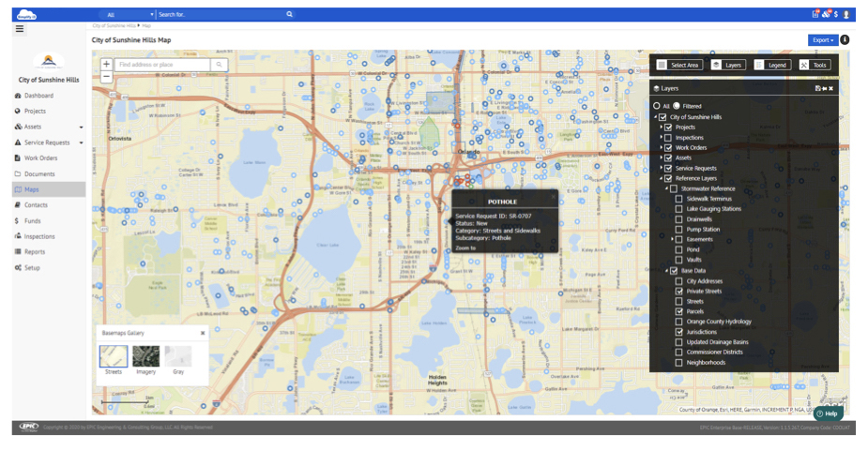This screenshot has width=868, height=450.
Task: Close the Basemaps Gallery panel
Action: [202, 333]
